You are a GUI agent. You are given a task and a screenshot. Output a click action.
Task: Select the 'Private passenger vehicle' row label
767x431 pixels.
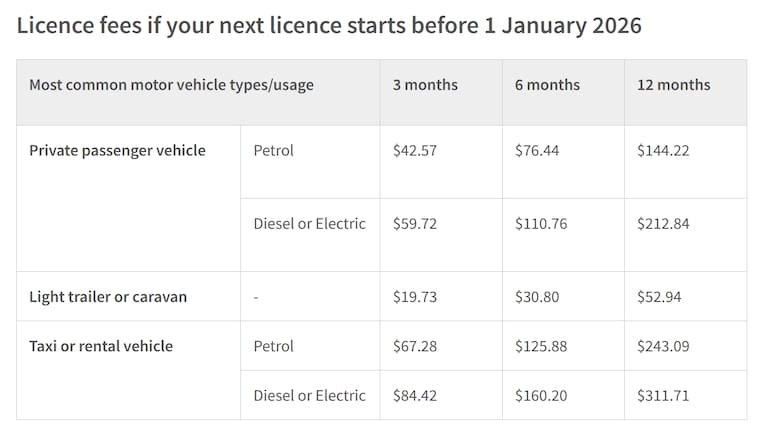tap(117, 151)
